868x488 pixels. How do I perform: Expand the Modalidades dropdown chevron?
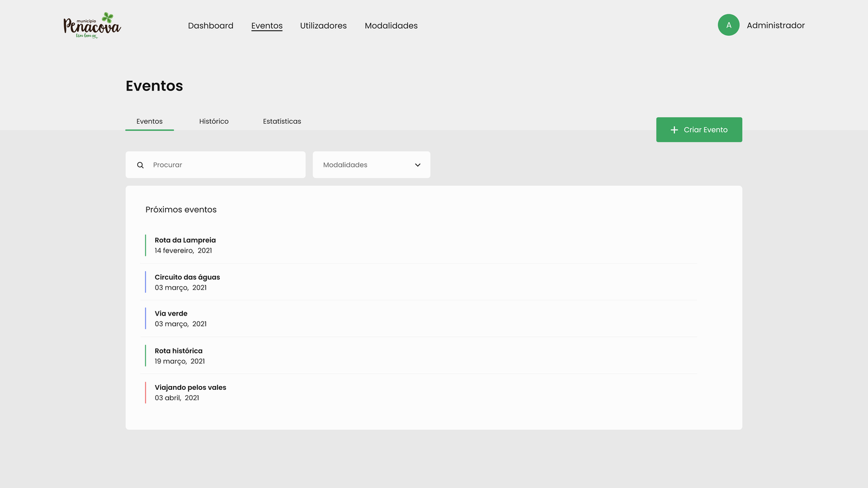coord(418,165)
